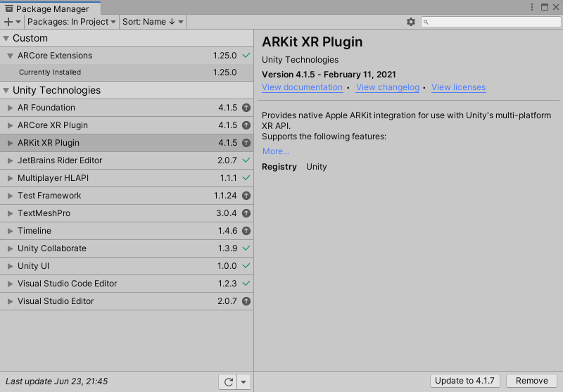Expand Unity UI versions
The image size is (563, 392).
10,266
